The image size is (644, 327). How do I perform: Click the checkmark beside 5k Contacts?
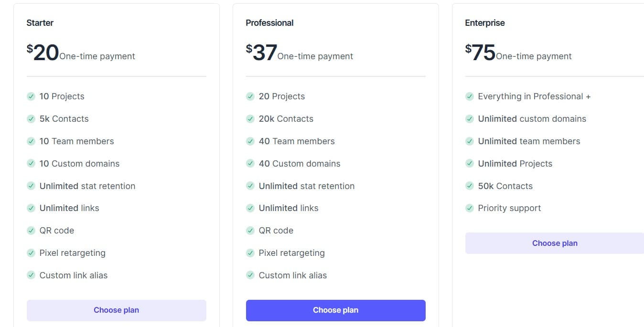tap(31, 119)
